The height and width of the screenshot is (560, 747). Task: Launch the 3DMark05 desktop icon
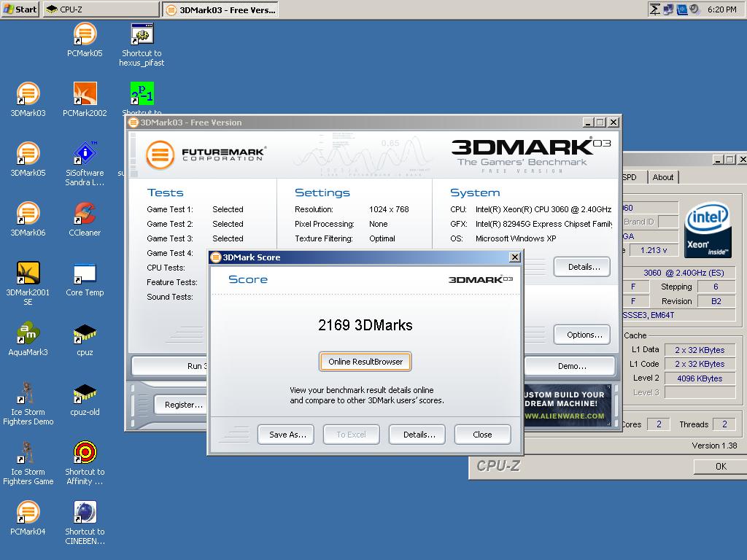click(x=28, y=160)
